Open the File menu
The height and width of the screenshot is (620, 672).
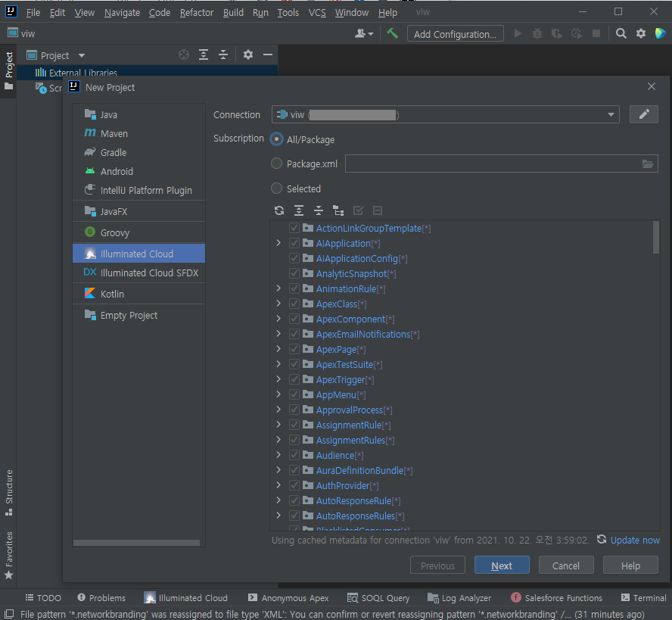click(x=33, y=12)
